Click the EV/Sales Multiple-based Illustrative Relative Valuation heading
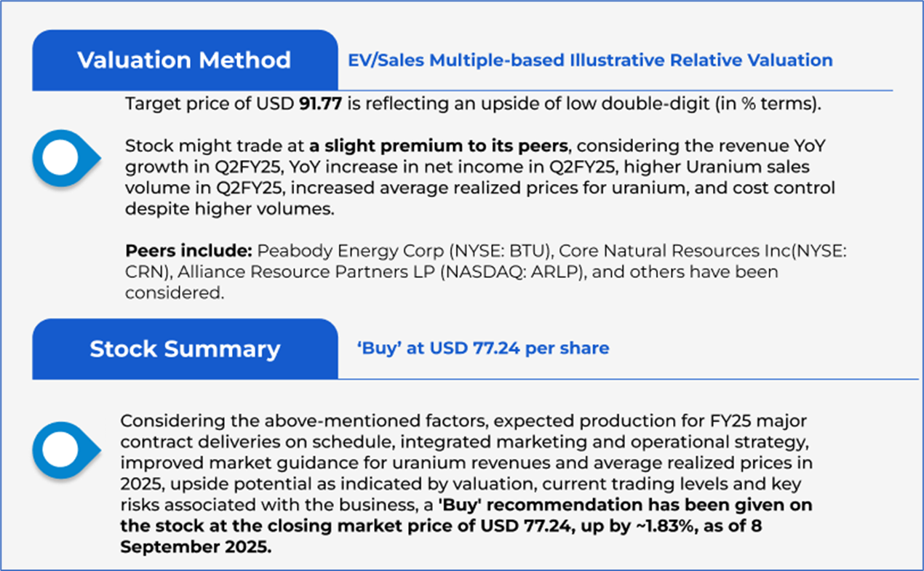 coord(589,60)
